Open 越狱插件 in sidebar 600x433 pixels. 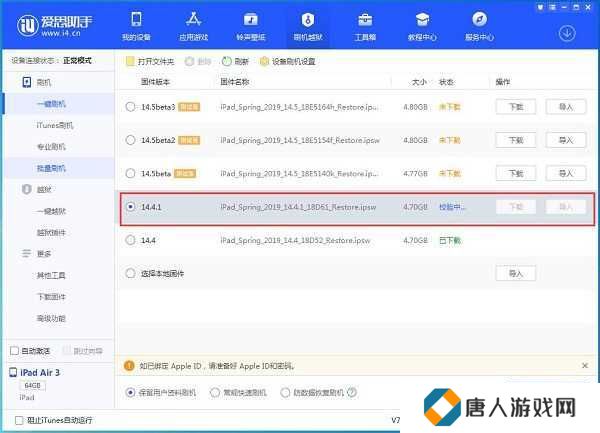(x=51, y=233)
